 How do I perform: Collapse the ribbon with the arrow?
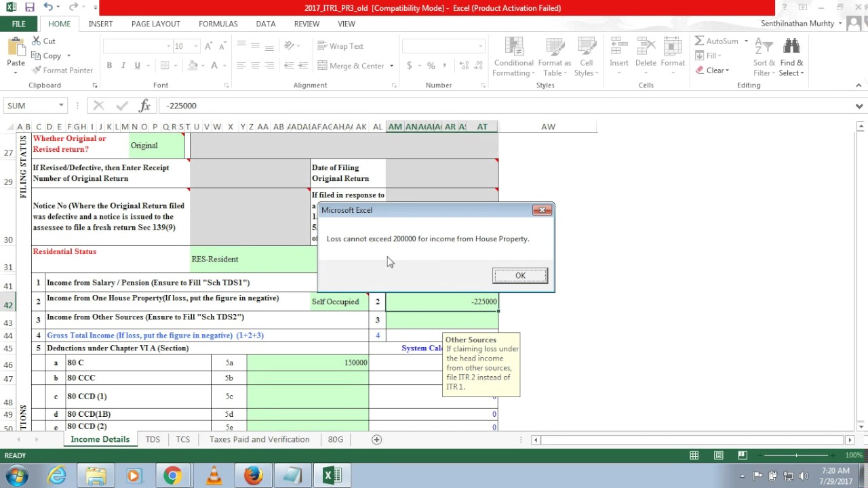pyautogui.click(x=859, y=85)
